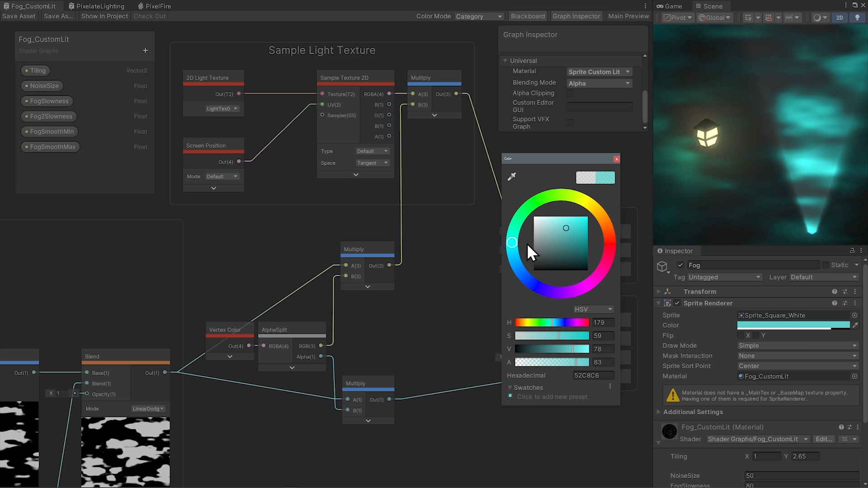Open Fog_CustomLit material help icon

click(841, 427)
